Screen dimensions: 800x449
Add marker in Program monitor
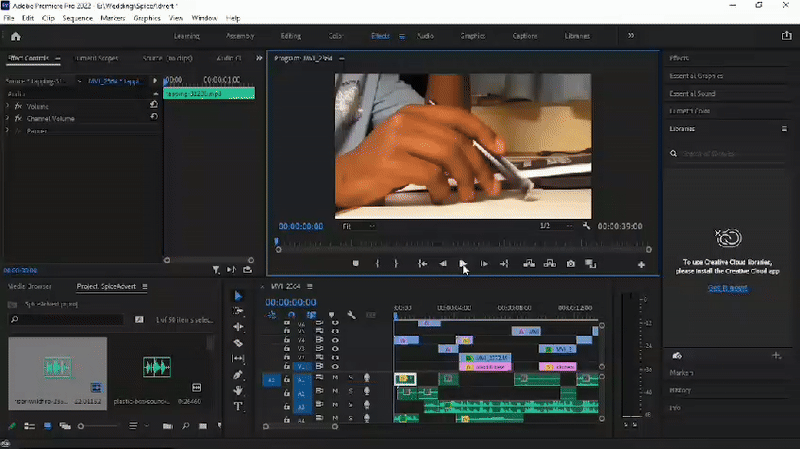[356, 264]
